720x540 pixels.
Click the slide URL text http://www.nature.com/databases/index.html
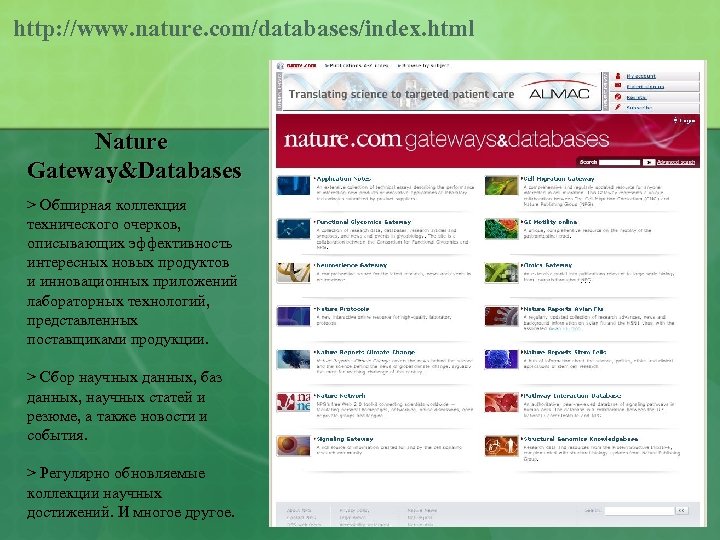click(x=244, y=28)
